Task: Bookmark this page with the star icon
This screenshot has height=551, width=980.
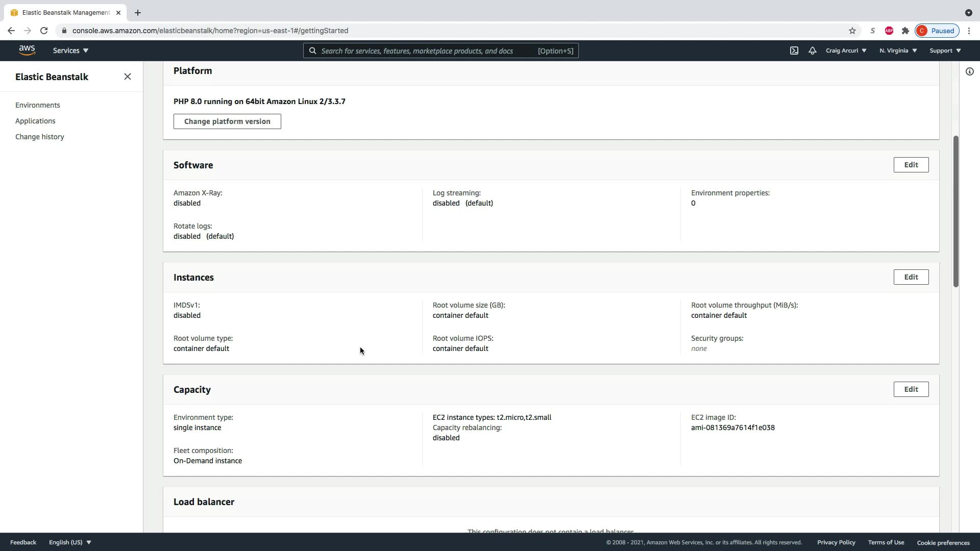Action: click(x=852, y=31)
